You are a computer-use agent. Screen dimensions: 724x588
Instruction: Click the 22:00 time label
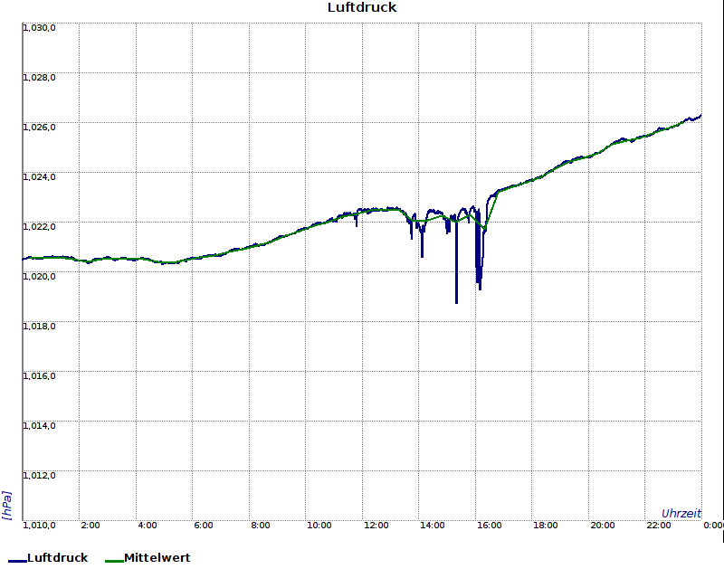(659, 526)
